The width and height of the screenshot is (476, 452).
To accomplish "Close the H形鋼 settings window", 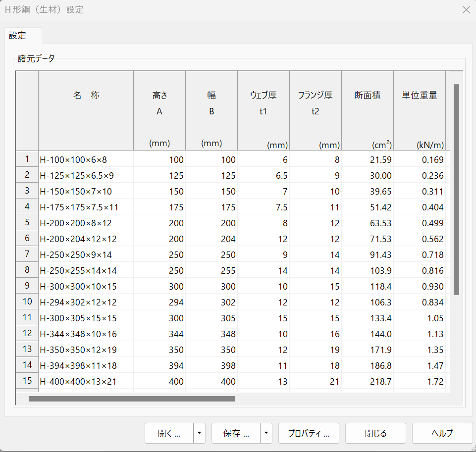I will [x=466, y=10].
